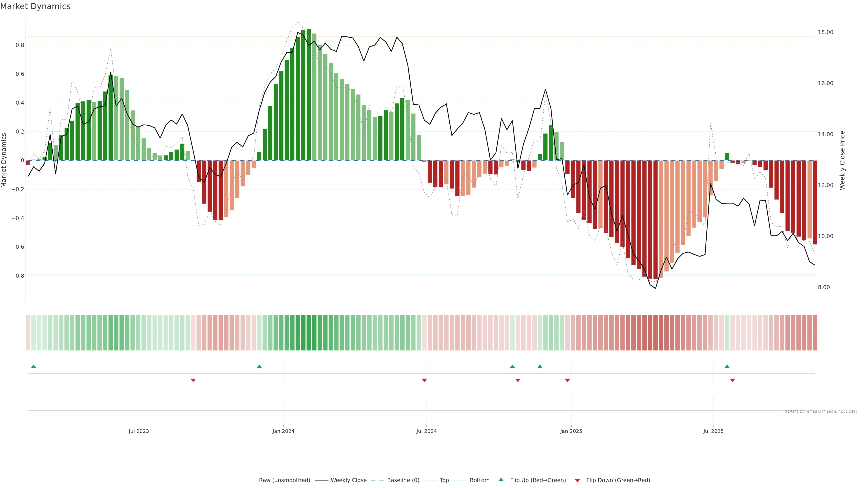
Task: Click the red flip-down marker just after Jul 2025
Action: click(x=733, y=380)
